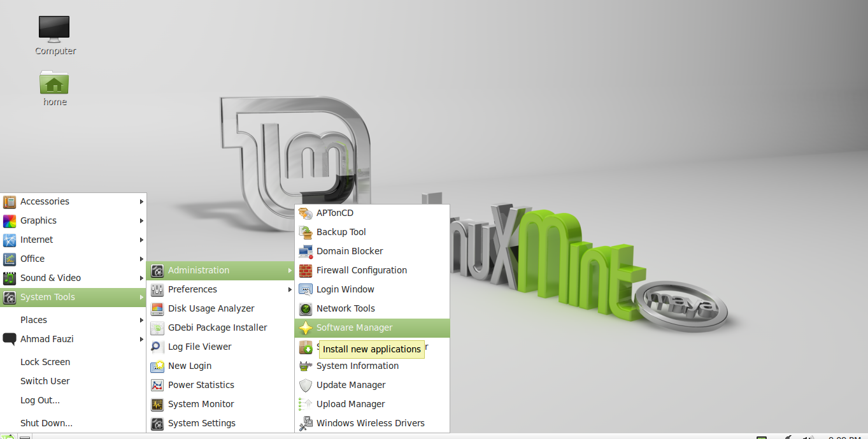
Task: Click the Software Manager star icon
Action: (306, 327)
